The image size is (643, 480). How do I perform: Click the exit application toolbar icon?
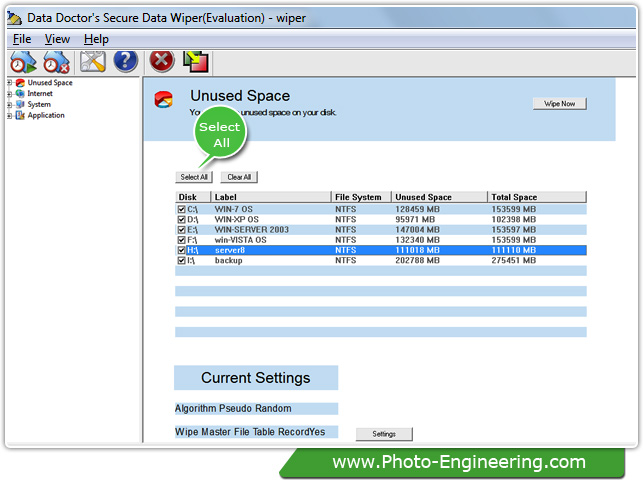pos(196,62)
